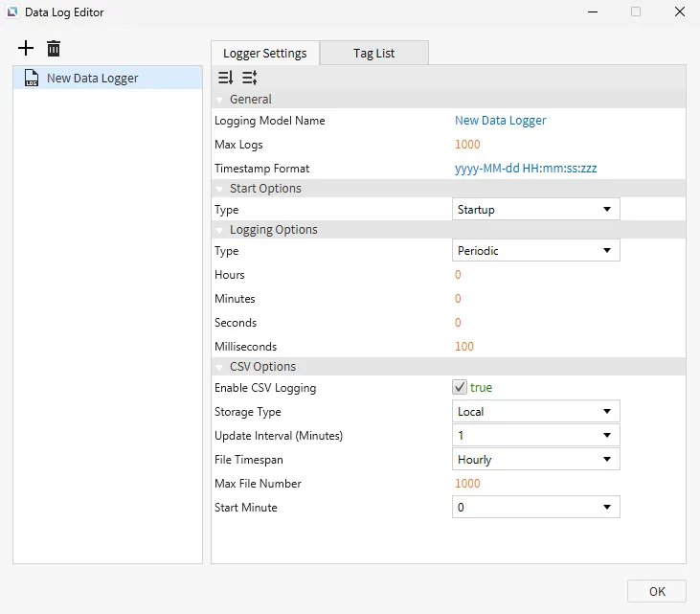This screenshot has width=700, height=614.
Task: Select the Logger Settings tab
Action: click(x=264, y=54)
